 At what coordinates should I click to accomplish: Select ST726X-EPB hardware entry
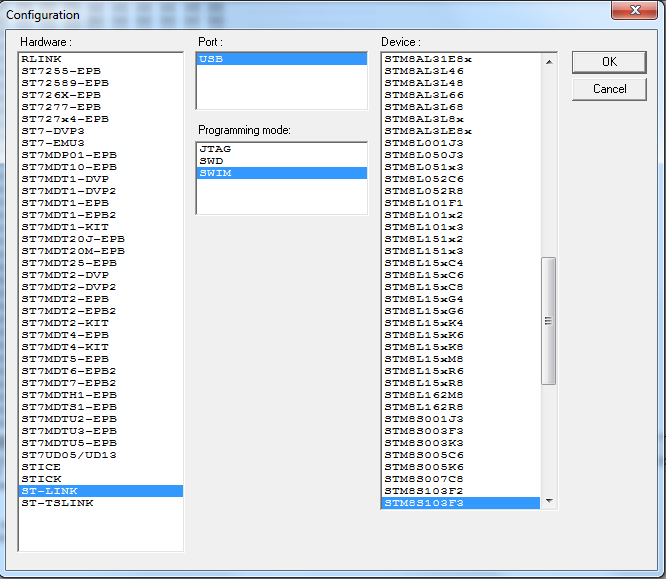pos(101,95)
